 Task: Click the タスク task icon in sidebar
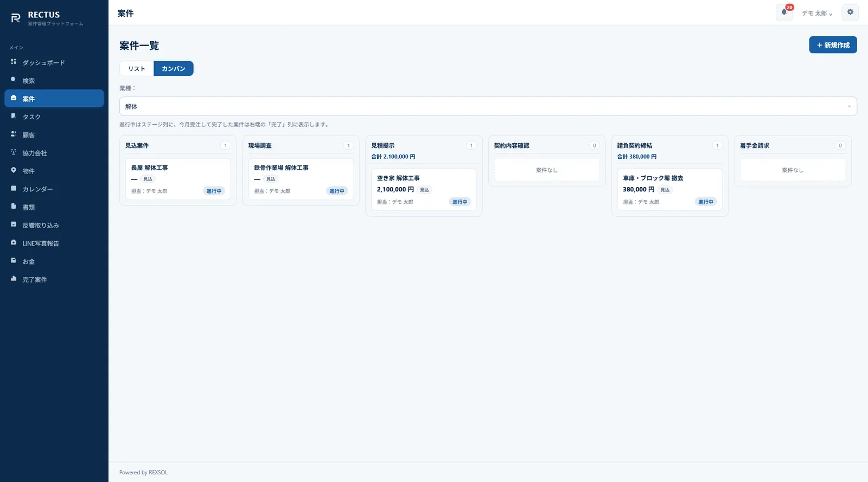coord(14,116)
